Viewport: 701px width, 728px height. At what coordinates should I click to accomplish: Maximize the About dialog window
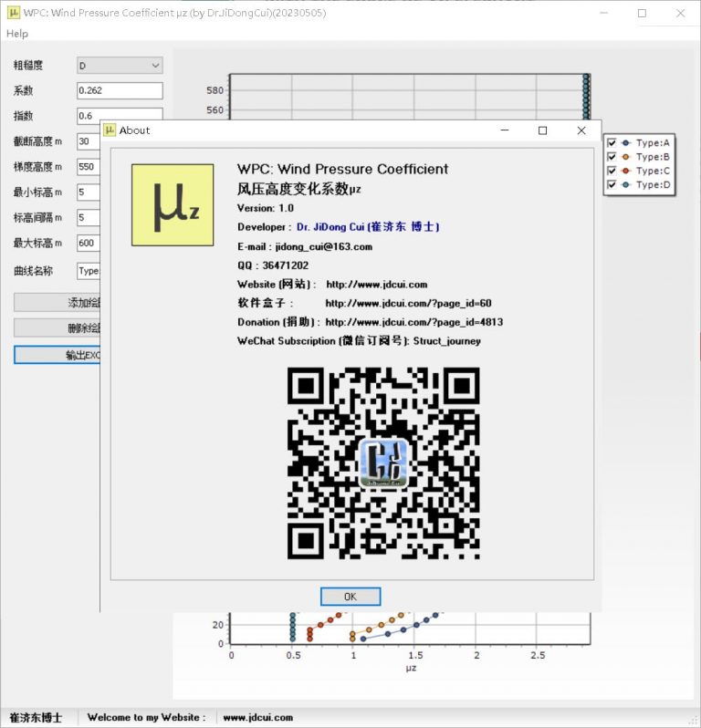(542, 130)
